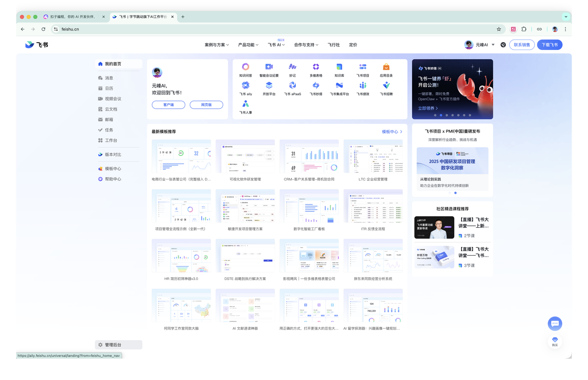Launch the 妙记 app icon
This screenshot has width=588, height=380.
coord(293,67)
